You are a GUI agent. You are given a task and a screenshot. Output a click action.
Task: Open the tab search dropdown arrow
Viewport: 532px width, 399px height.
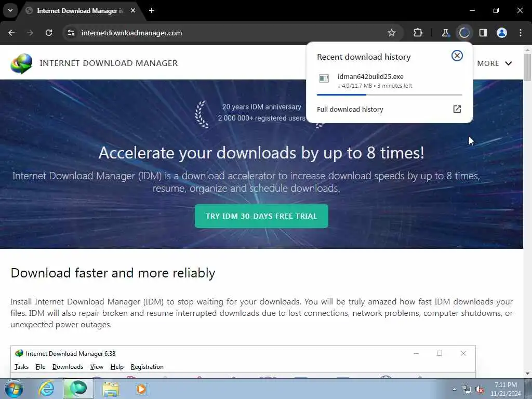[x=10, y=10]
